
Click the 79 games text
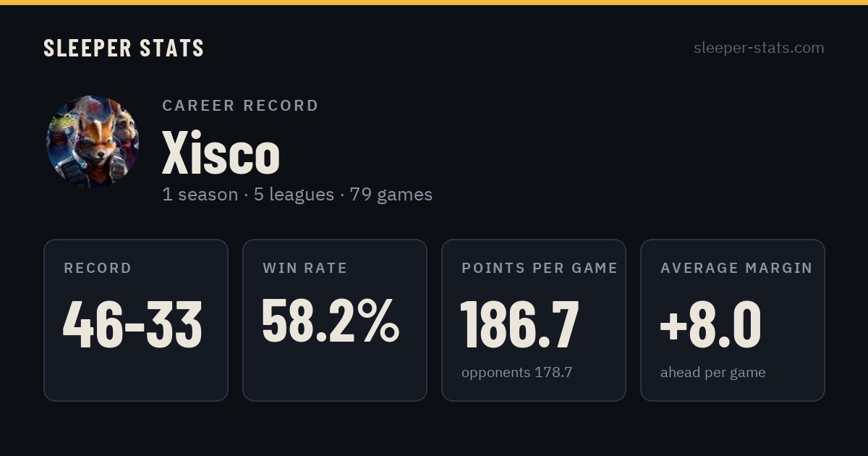(x=391, y=195)
